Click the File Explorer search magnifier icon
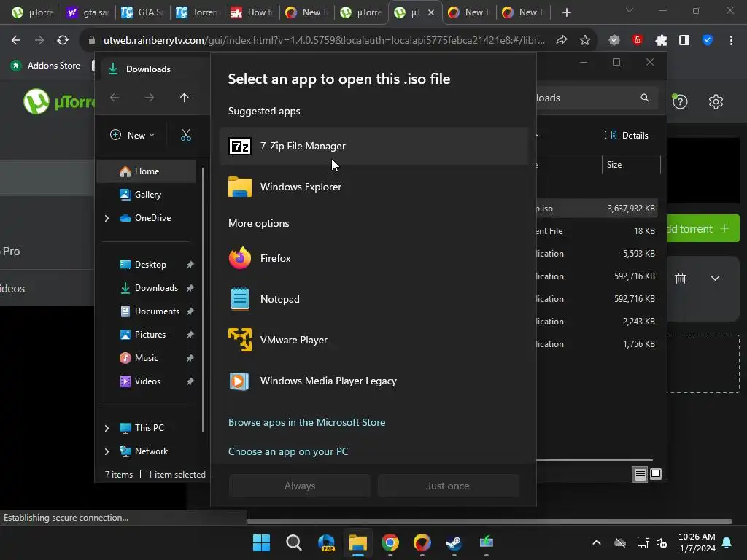 click(x=645, y=98)
